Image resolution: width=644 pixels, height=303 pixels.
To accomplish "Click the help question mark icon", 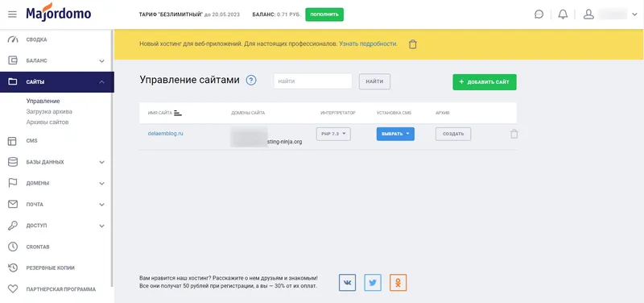I will tap(251, 80).
